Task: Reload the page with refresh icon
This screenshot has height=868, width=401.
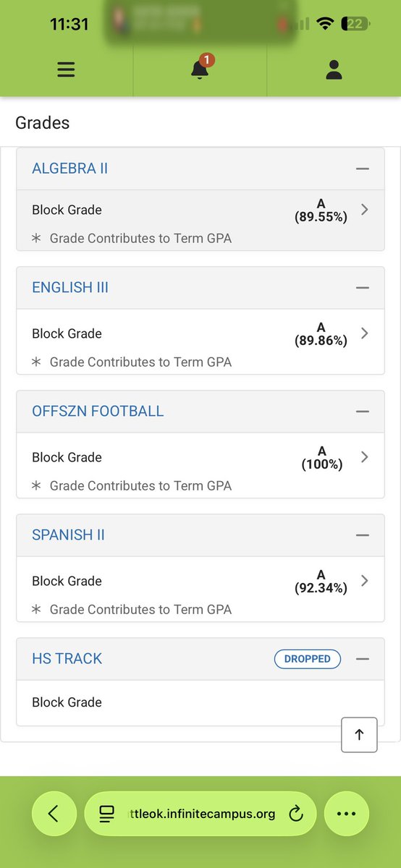Action: (295, 814)
